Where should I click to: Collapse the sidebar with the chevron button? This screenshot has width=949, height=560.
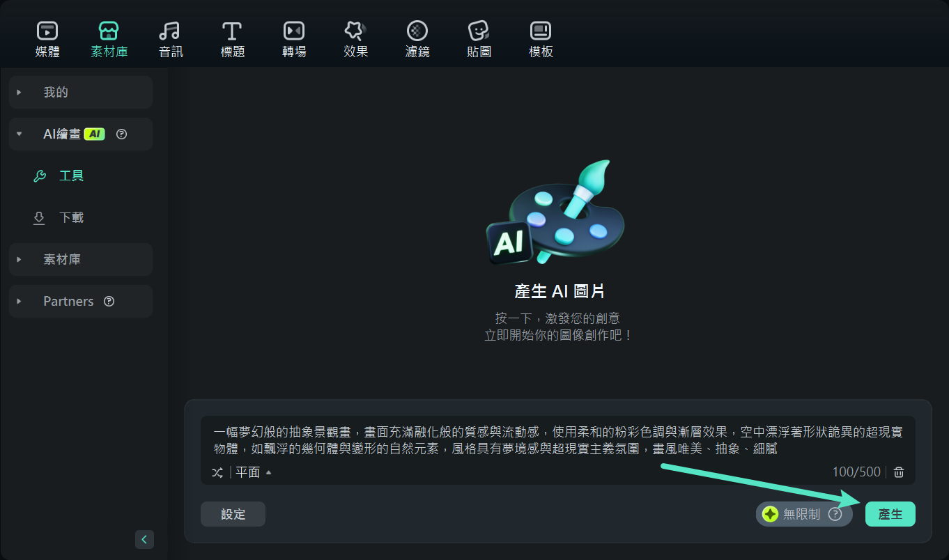click(144, 539)
